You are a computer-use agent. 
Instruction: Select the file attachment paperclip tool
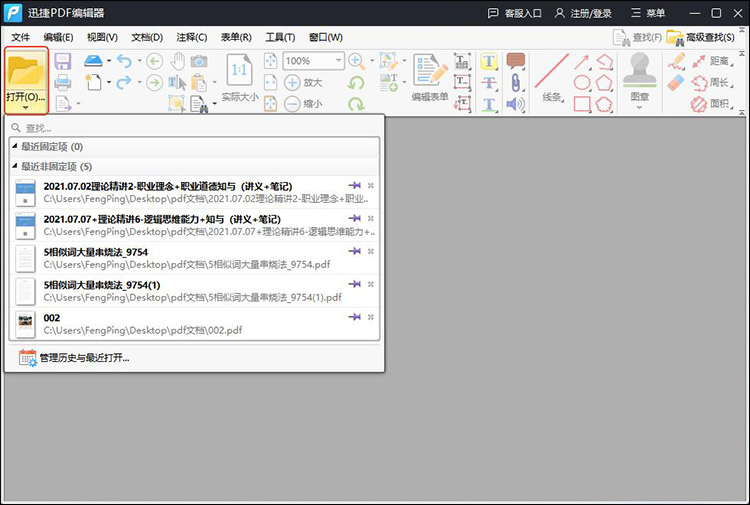coord(516,83)
